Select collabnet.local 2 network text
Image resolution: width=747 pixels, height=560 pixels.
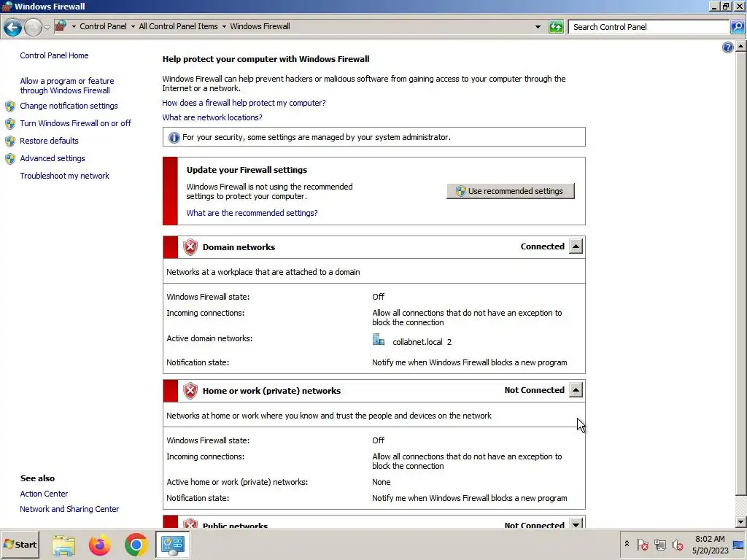422,343
